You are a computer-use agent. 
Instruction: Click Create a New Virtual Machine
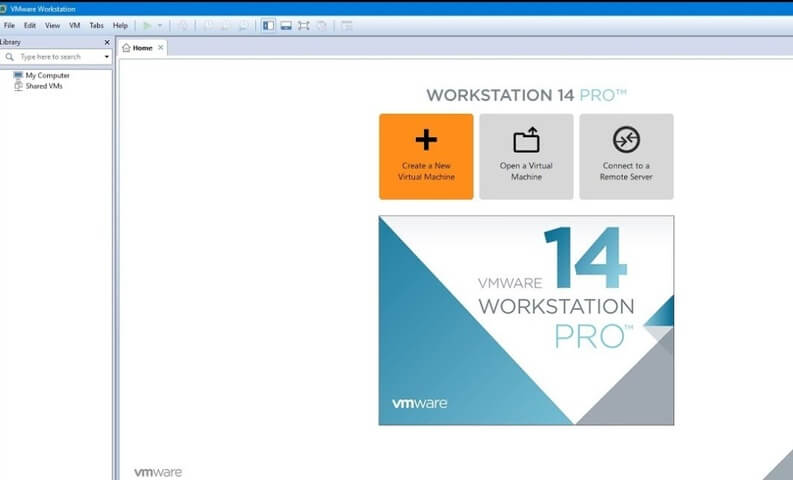coord(426,156)
